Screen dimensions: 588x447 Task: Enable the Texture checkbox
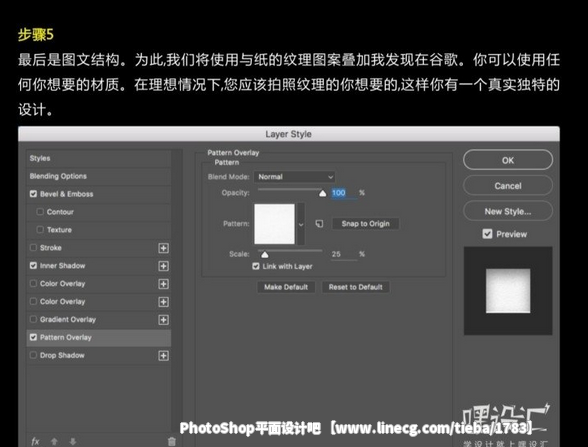click(x=40, y=230)
